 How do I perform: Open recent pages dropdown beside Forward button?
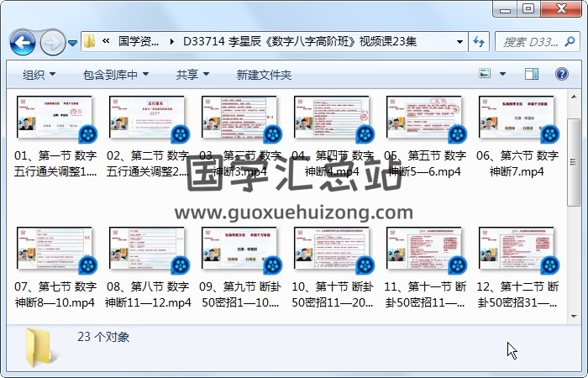point(73,42)
